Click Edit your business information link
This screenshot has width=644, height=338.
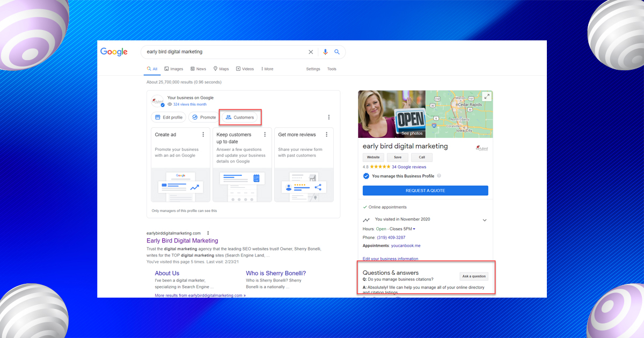[x=391, y=259]
